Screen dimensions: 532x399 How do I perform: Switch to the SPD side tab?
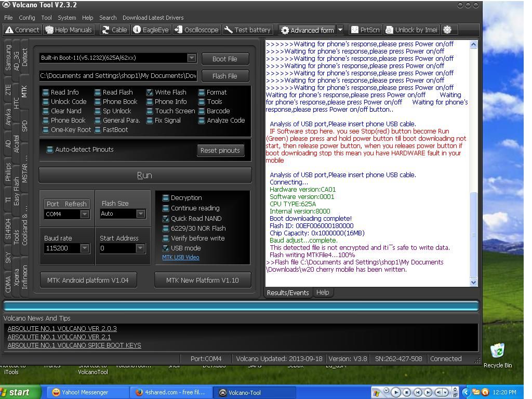point(24,126)
